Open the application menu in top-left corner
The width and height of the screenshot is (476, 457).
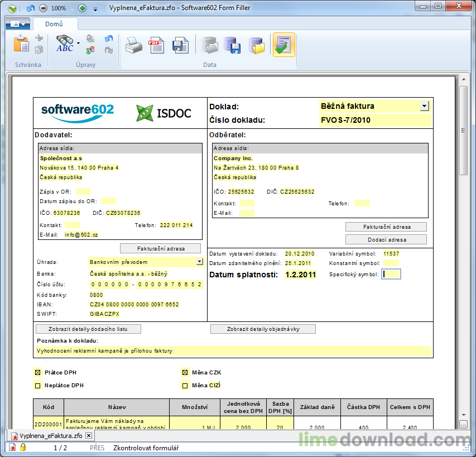18,24
